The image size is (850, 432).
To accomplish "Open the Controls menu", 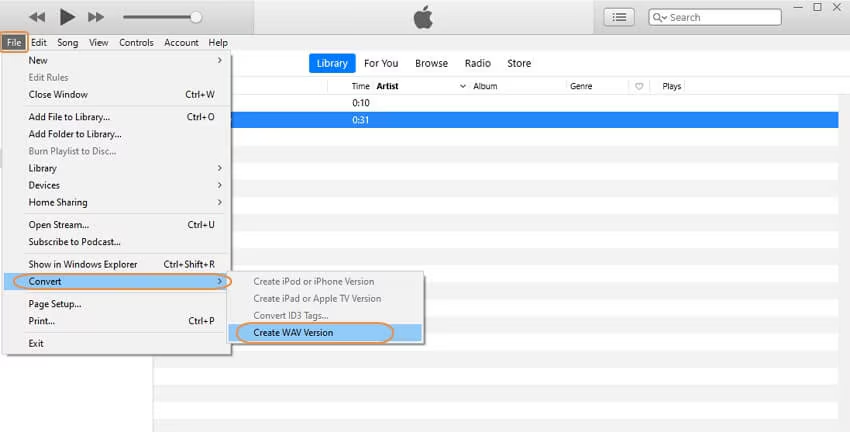I will pyautogui.click(x=136, y=42).
